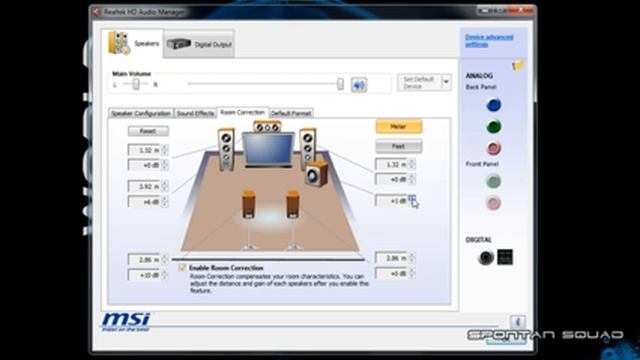
Task: Adjust rear left 2.86 m spinner arrows
Action: [164, 260]
